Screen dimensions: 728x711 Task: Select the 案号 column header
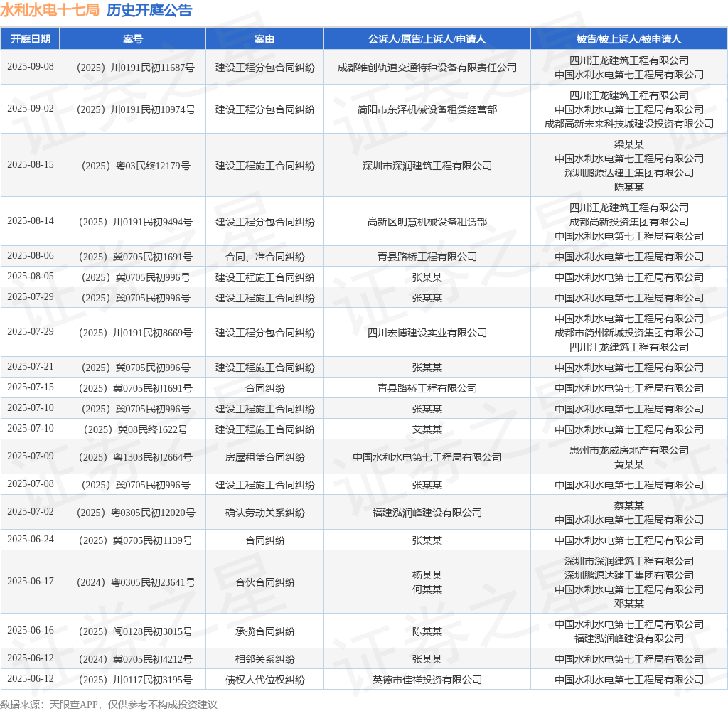point(133,39)
